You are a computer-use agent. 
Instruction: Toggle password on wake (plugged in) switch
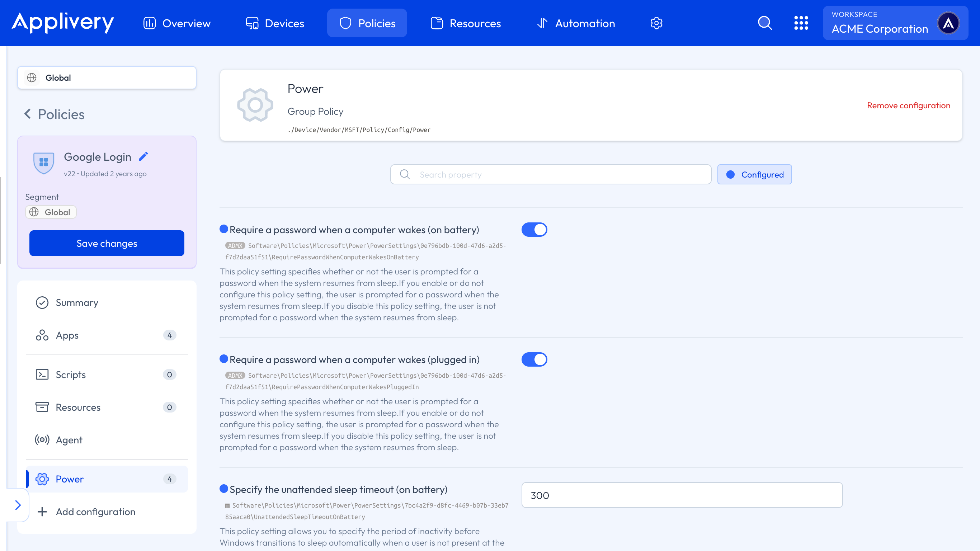point(534,359)
